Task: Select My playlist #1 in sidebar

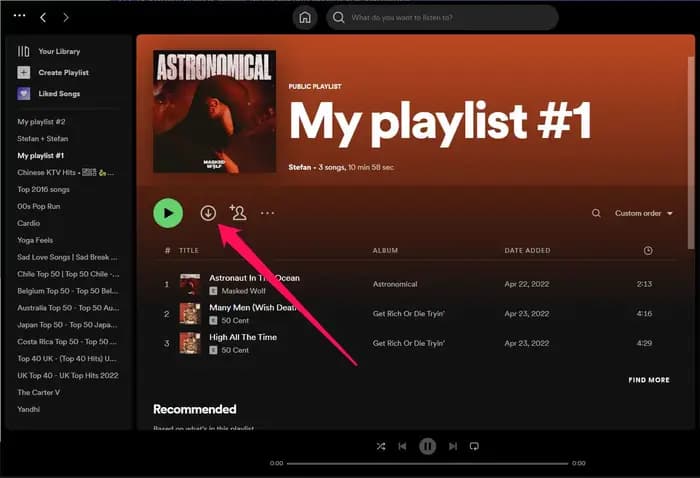Action: (41, 156)
